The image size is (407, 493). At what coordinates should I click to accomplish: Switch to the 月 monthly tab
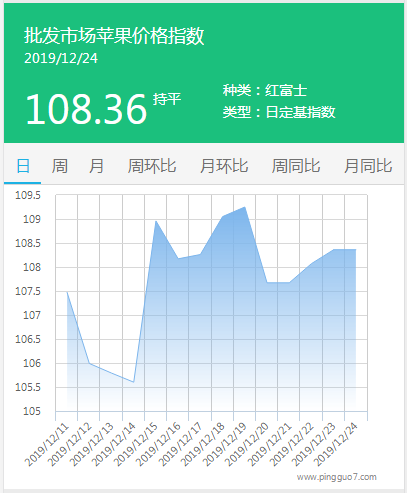(96, 166)
